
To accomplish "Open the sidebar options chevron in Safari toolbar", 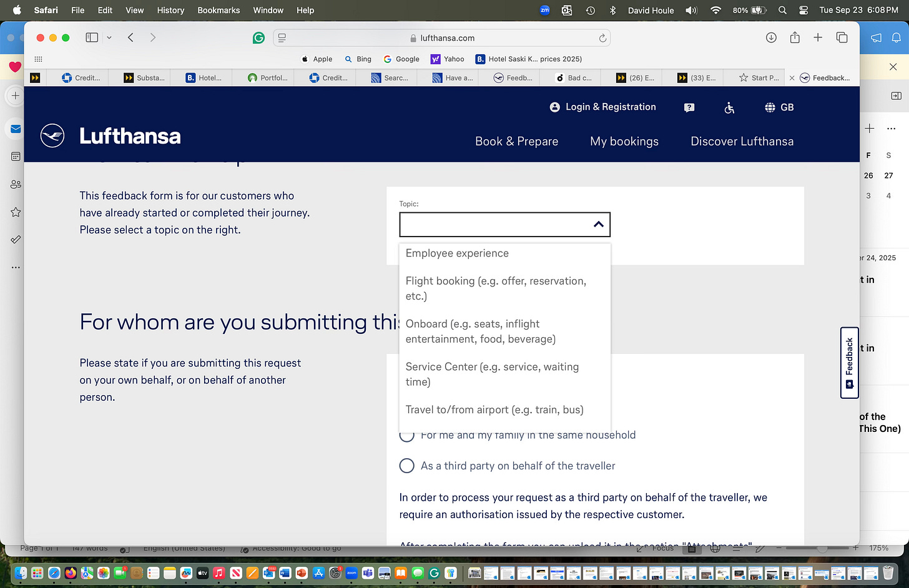I will pyautogui.click(x=109, y=37).
